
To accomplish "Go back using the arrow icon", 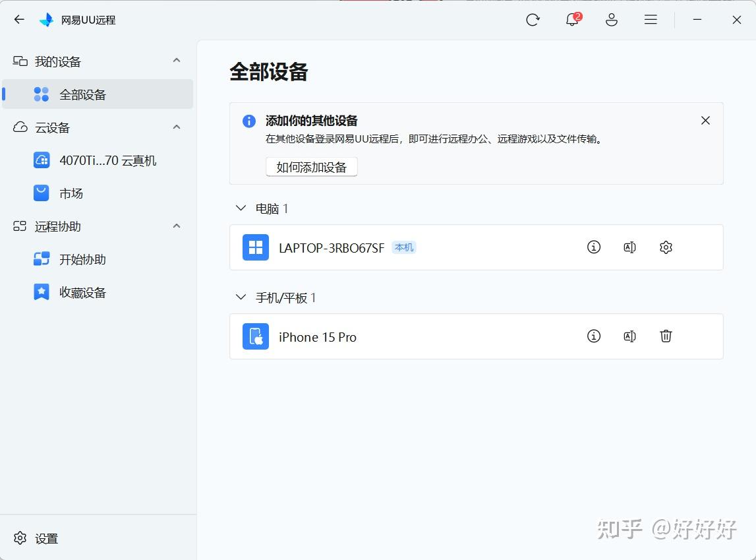I will click(19, 20).
